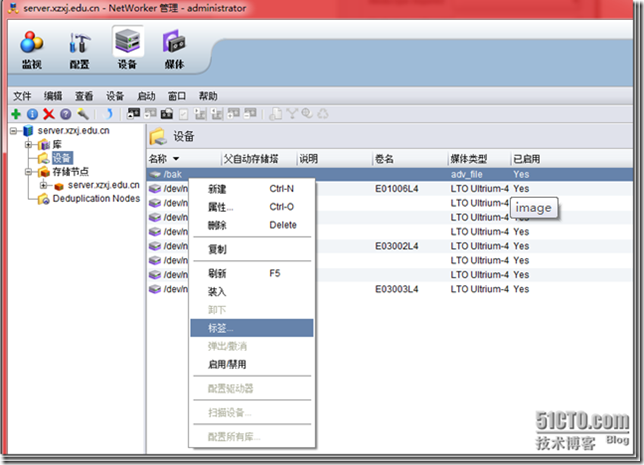Click the 卷名 column header
Image resolution: width=644 pixels, height=465 pixels.
click(x=411, y=159)
